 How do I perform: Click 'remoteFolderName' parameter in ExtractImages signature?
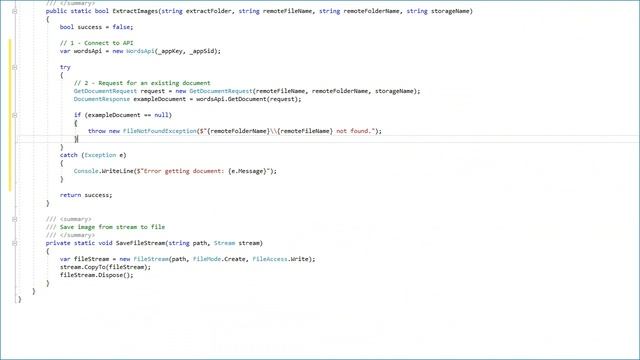pyautogui.click(x=371, y=11)
